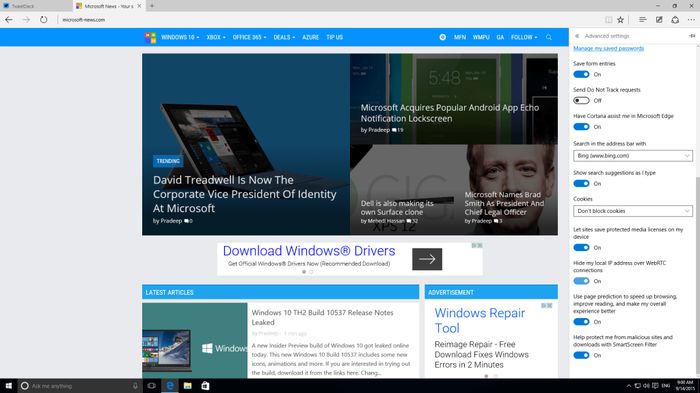
Task: Click the forward navigation arrow
Action: 26,20
